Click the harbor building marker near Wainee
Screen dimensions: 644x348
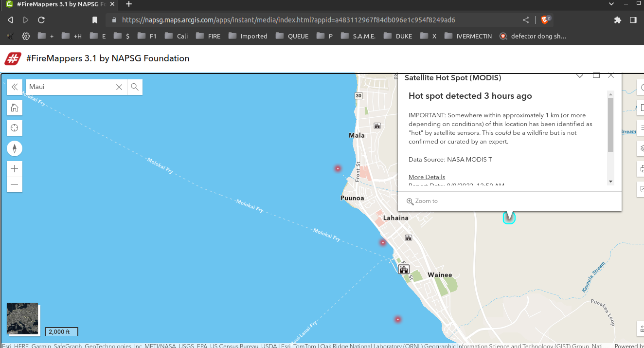click(x=404, y=269)
